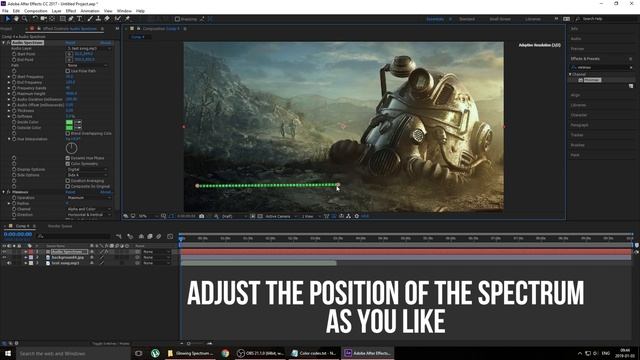Click the Start Point crosshair picker
Image resolution: width=640 pixels, height=360 pixels.
click(x=69, y=54)
